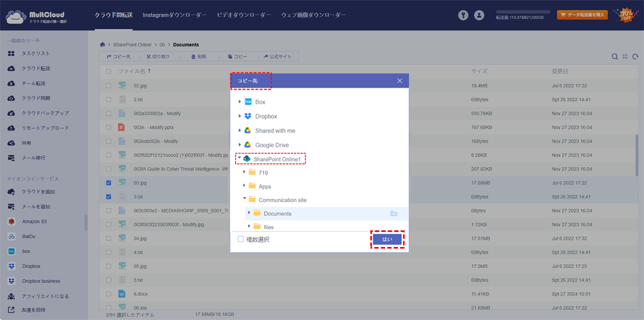Toggle the select-all checkbox in header row
The height and width of the screenshot is (320, 644).
point(109,71)
